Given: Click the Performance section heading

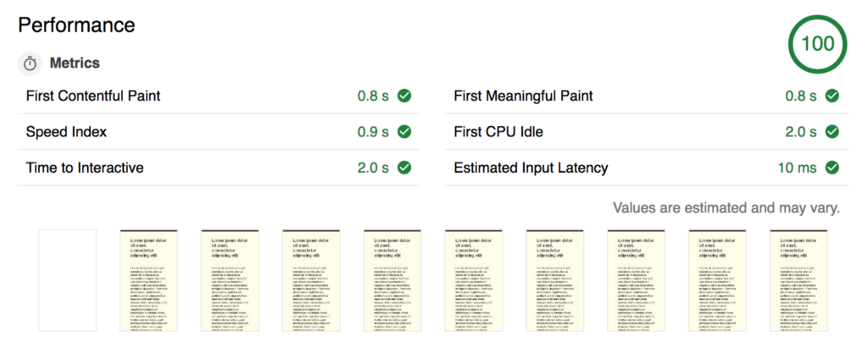Looking at the screenshot, I should point(76,24).
